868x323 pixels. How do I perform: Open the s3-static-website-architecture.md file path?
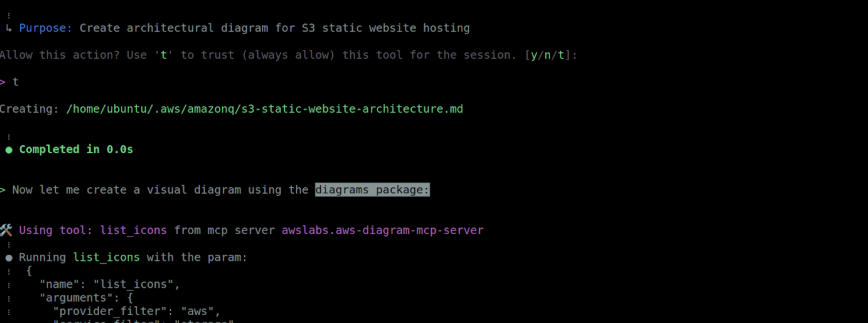pyautogui.click(x=264, y=109)
